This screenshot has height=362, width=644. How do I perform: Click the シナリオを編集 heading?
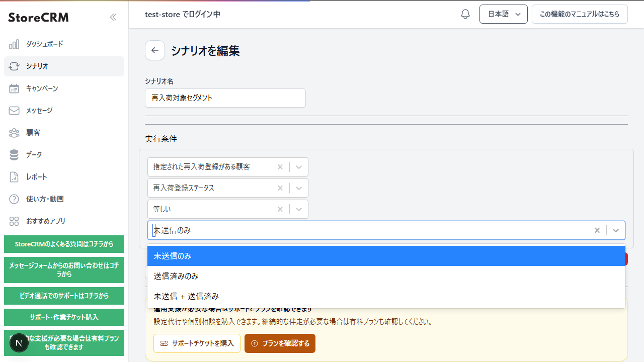pyautogui.click(x=205, y=51)
